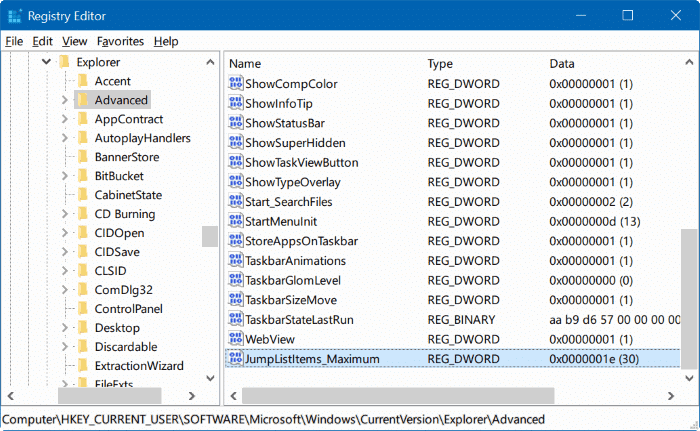Image resolution: width=700 pixels, height=431 pixels.
Task: Click the Accent key folder icon
Action: click(83, 81)
